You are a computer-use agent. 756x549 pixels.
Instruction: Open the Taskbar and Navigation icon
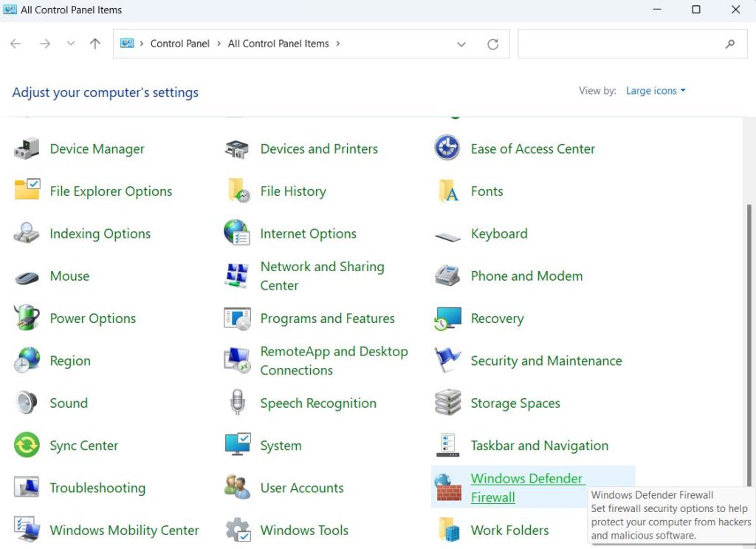[x=448, y=446]
